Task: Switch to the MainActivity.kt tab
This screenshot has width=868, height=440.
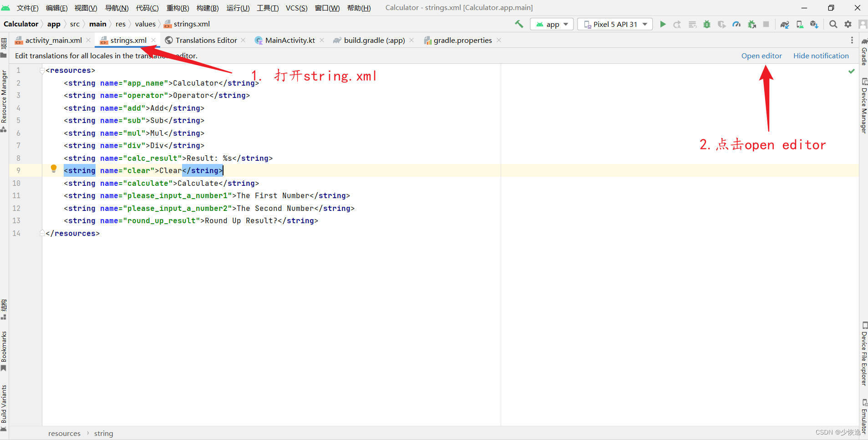Action: (x=290, y=40)
